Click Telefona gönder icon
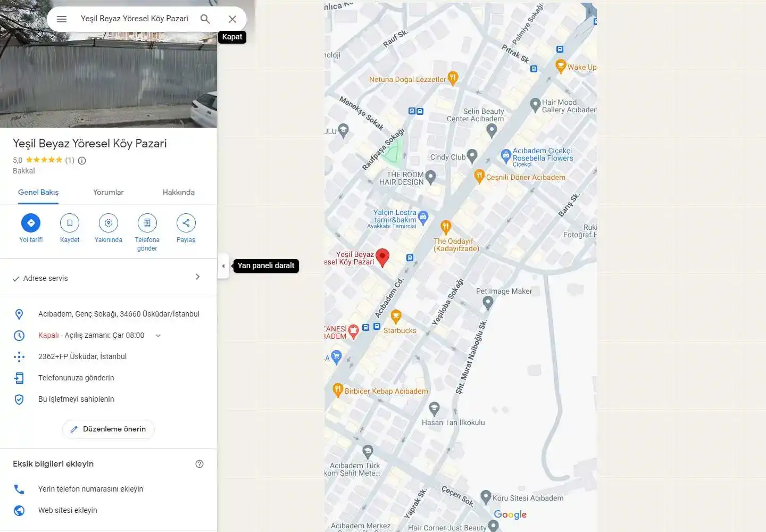The image size is (766, 532). [x=147, y=223]
